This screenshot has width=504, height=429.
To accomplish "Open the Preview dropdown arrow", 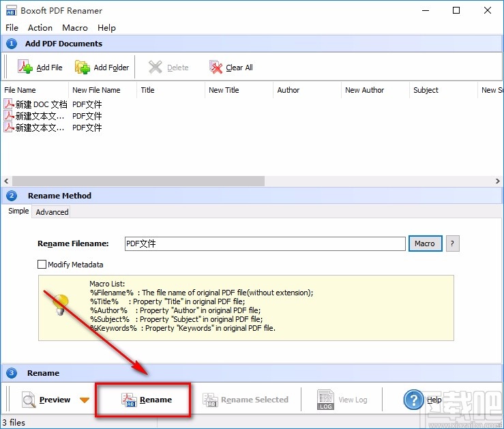I will point(85,400).
